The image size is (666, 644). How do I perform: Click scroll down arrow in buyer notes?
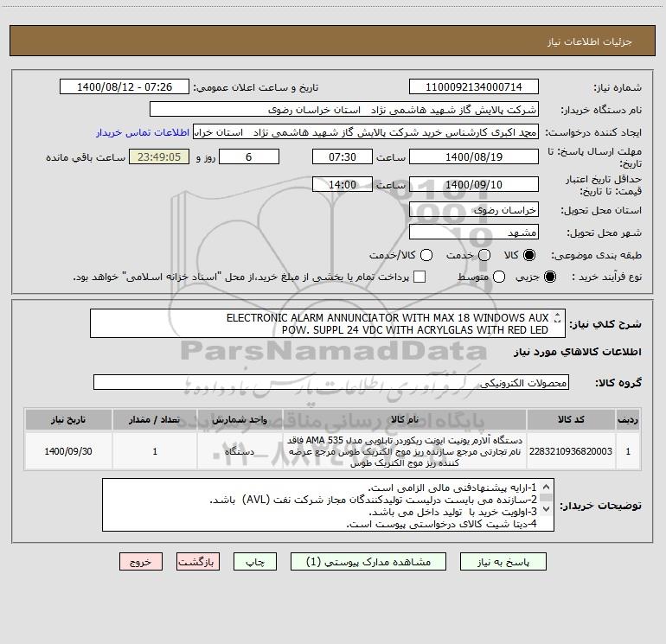point(547,508)
